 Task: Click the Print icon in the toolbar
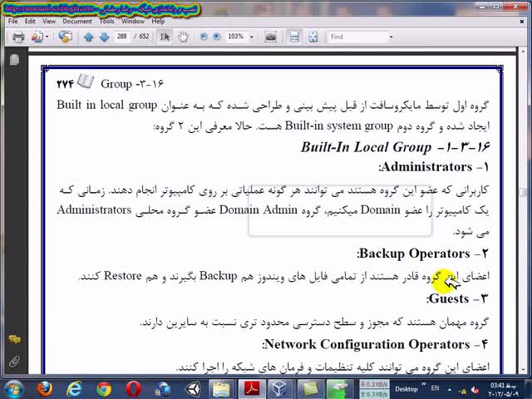pos(18,37)
